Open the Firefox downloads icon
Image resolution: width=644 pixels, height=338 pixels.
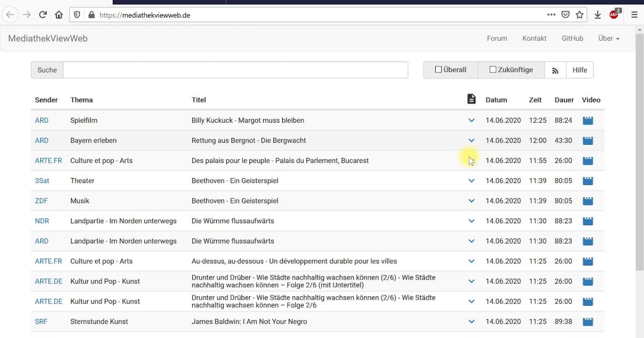pyautogui.click(x=597, y=14)
